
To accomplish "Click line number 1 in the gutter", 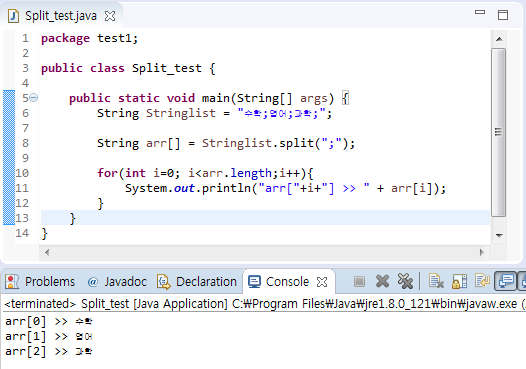I will [x=25, y=38].
